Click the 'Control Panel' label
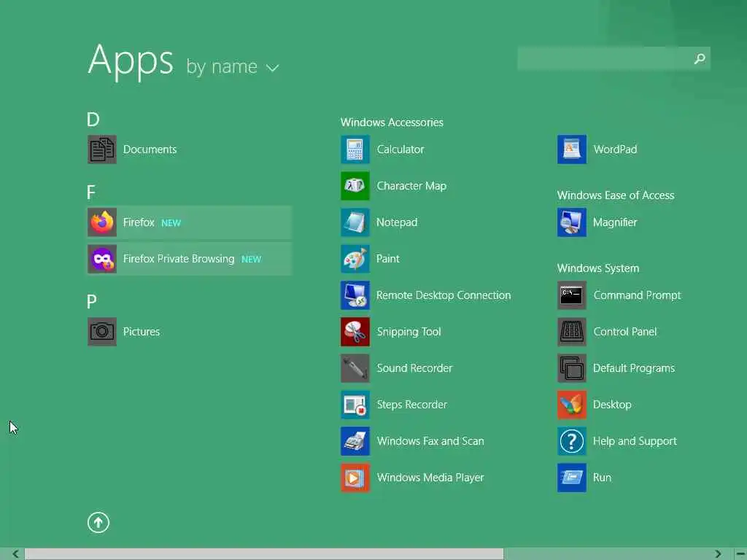The image size is (747, 560). (625, 332)
